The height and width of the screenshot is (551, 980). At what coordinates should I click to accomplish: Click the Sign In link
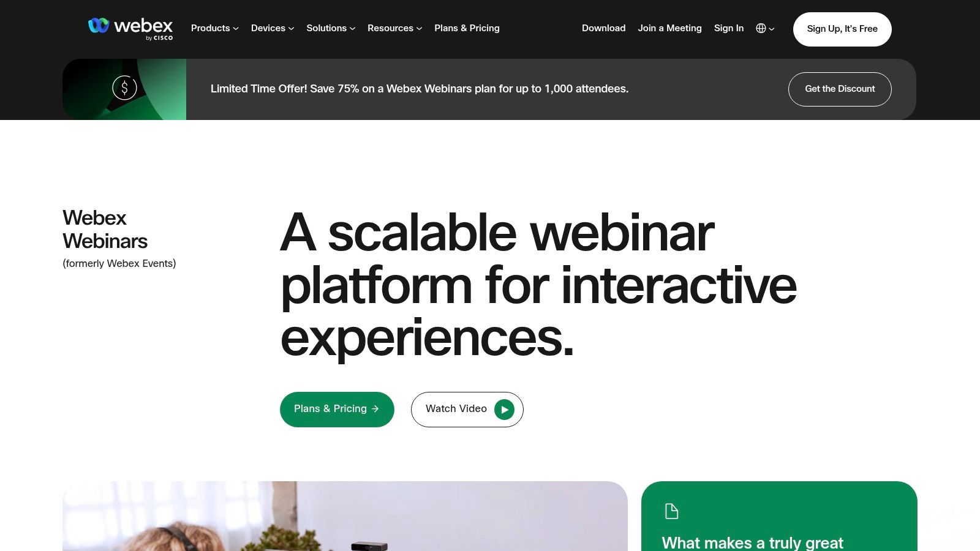[x=728, y=28]
